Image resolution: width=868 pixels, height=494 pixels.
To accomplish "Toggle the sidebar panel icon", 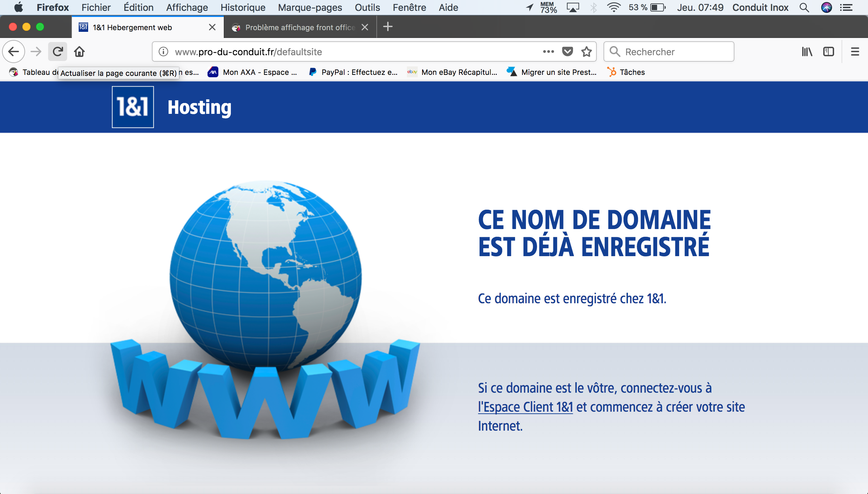I will click(829, 52).
